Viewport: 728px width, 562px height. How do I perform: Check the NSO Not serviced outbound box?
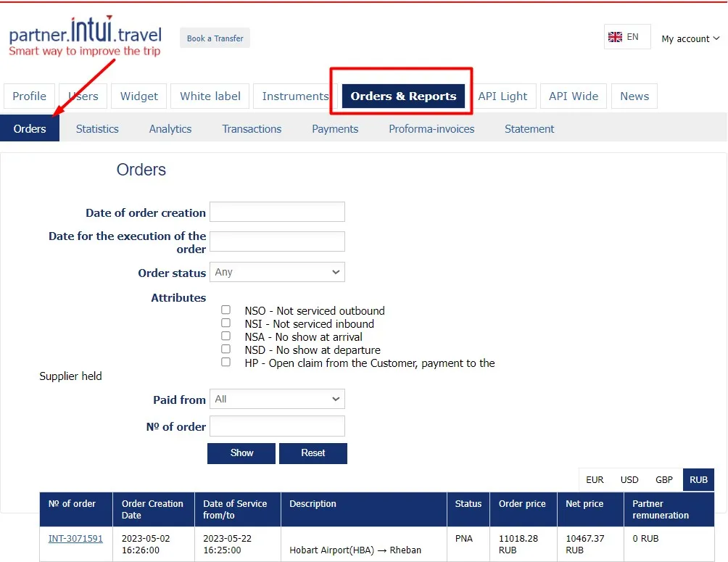(226, 310)
